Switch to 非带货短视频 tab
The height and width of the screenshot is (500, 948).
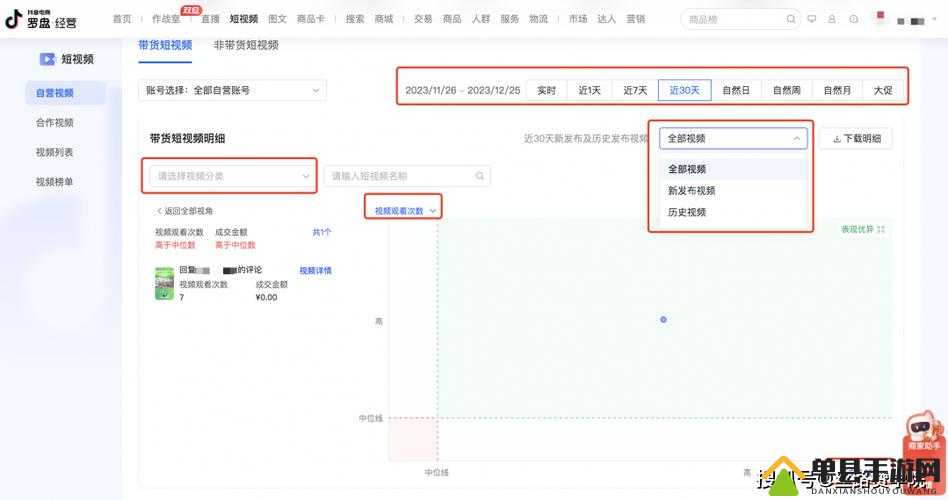tap(246, 45)
